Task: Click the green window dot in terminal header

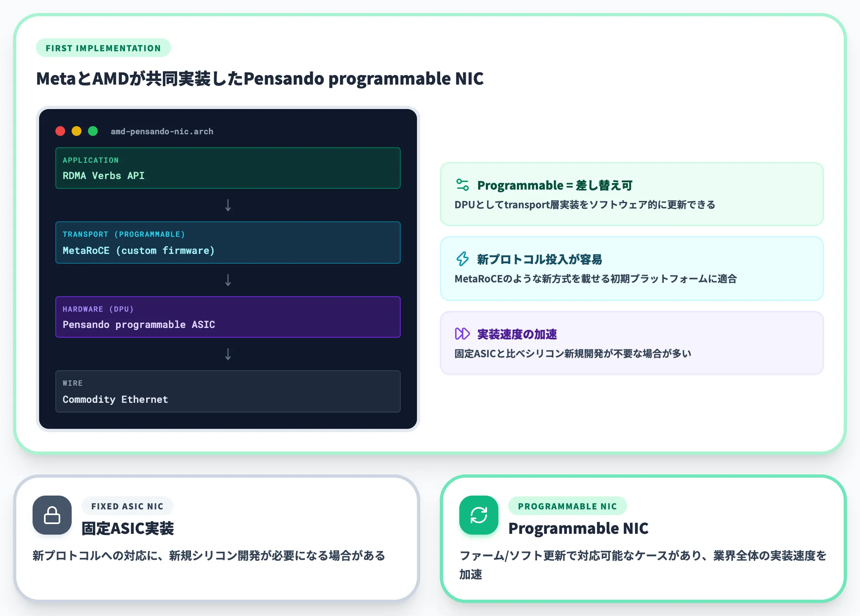Action: 93,131
